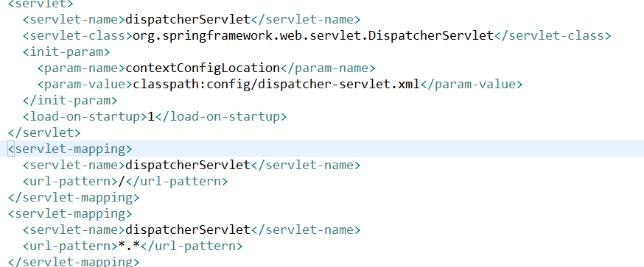Click dispatcherServlet in the second servlet-mapping block
Image resolution: width=644 pixels, height=267 pixels.
tap(188, 229)
